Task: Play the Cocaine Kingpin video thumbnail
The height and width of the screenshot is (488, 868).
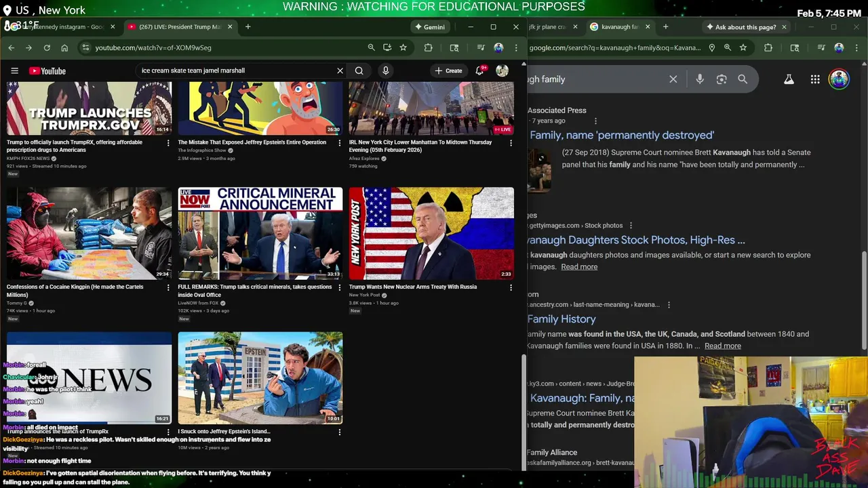Action: tap(90, 233)
